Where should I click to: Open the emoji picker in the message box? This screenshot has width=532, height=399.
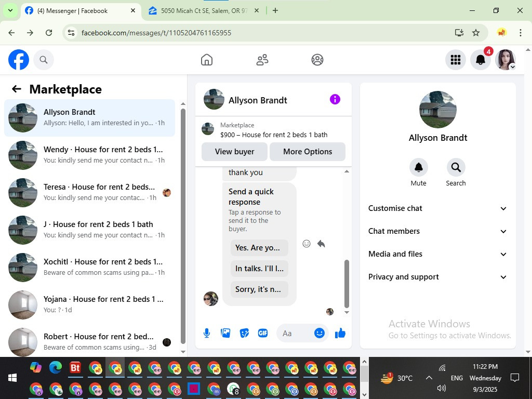(x=320, y=333)
